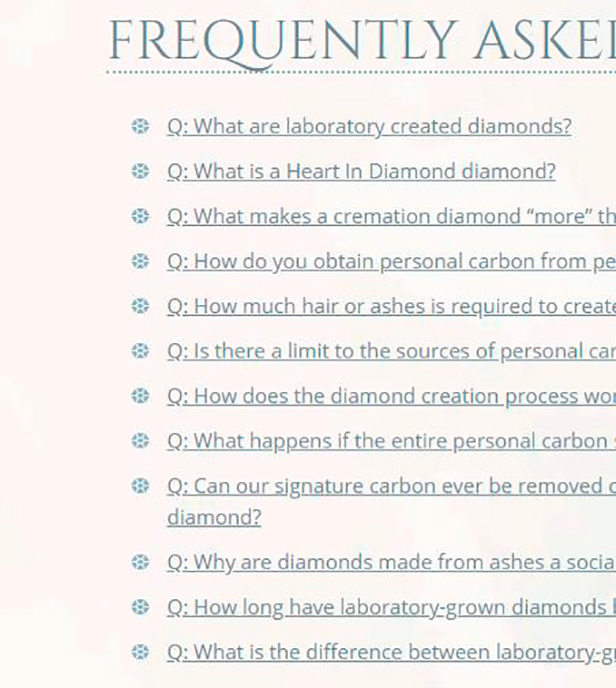Click the bullet icon beside hair or ashes question
The image size is (616, 688).
point(140,306)
